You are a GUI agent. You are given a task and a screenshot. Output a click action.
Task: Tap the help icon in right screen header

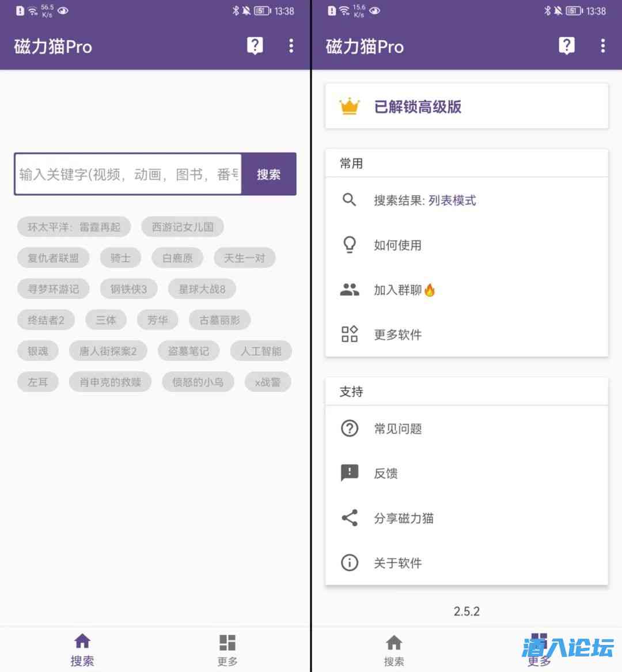[x=566, y=46]
